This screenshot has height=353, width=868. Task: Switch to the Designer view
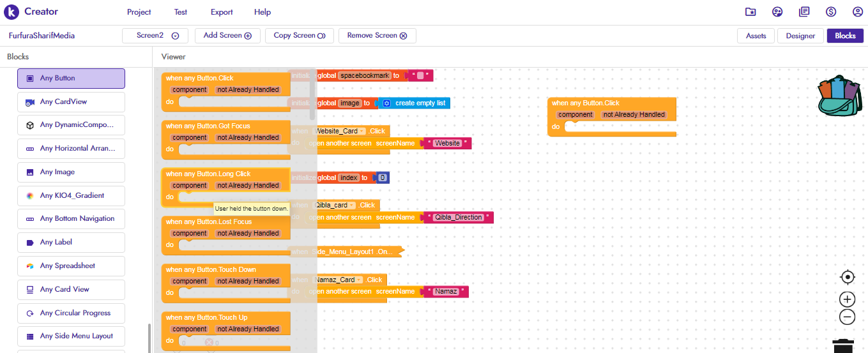[800, 36]
